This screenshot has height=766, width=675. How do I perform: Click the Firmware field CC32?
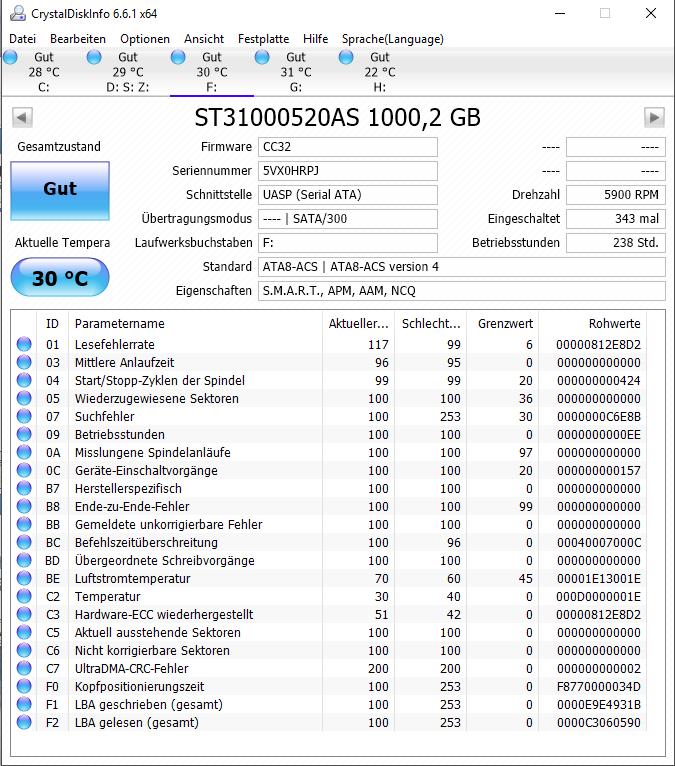pyautogui.click(x=348, y=147)
